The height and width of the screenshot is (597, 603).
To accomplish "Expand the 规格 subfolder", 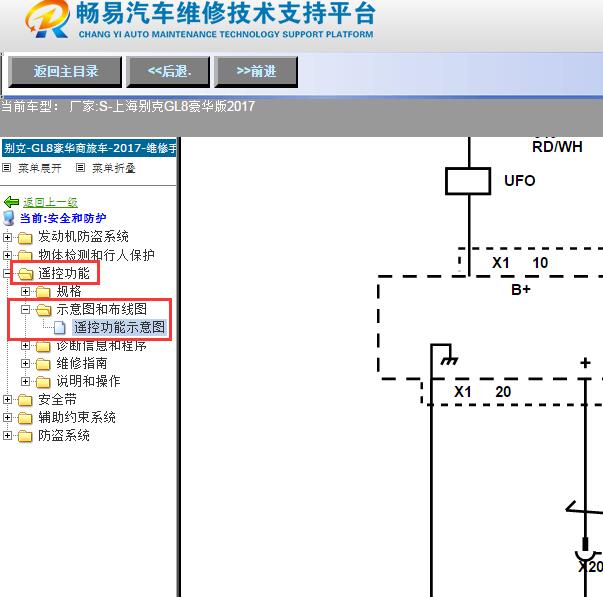I will pos(25,291).
